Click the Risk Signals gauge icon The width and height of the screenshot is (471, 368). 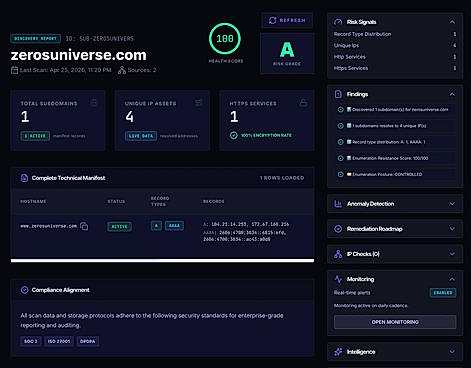tap(338, 22)
